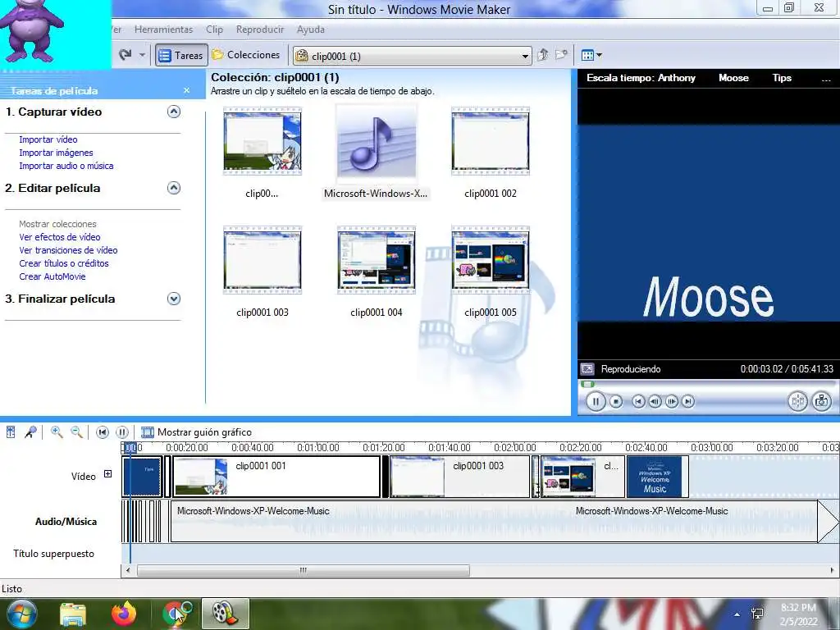Open the Herramientas menu
Image resolution: width=840 pixels, height=630 pixels.
(x=163, y=30)
